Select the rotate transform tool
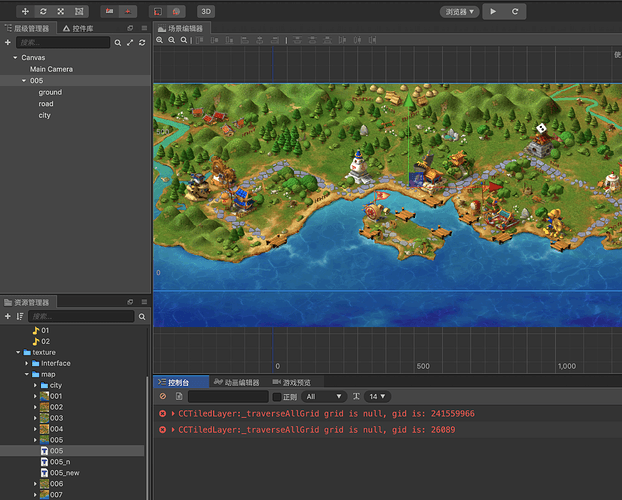Screen dimensions: 622x500 point(43,11)
